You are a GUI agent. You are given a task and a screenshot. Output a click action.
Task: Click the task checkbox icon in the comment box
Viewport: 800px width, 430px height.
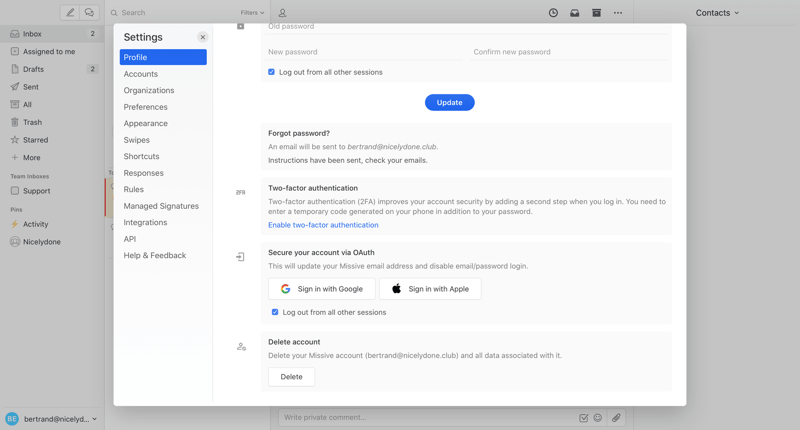[x=584, y=418]
